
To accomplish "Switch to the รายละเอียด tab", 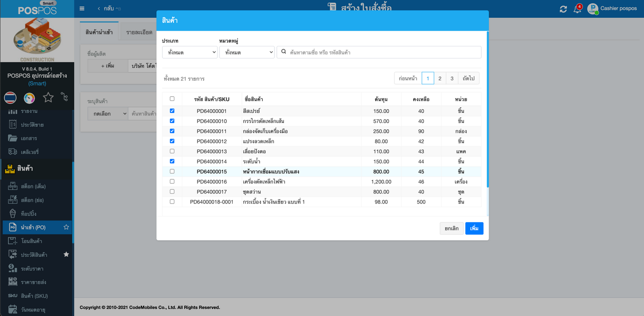I will click(x=139, y=32).
